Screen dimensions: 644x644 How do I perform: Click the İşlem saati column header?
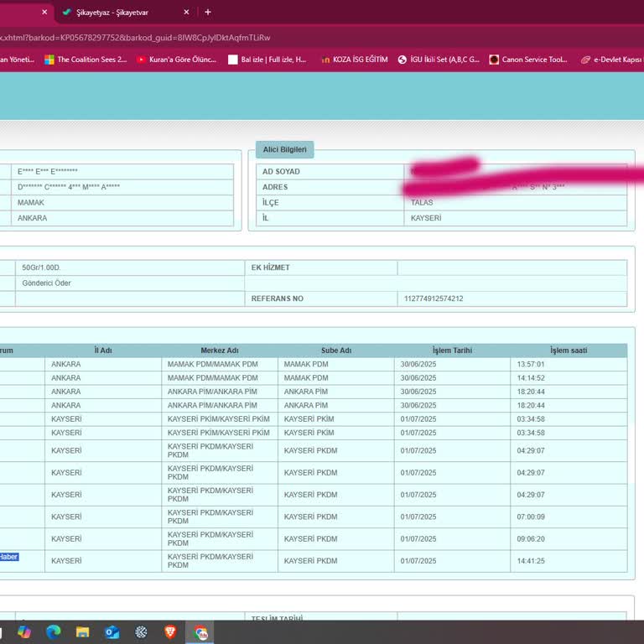click(569, 351)
